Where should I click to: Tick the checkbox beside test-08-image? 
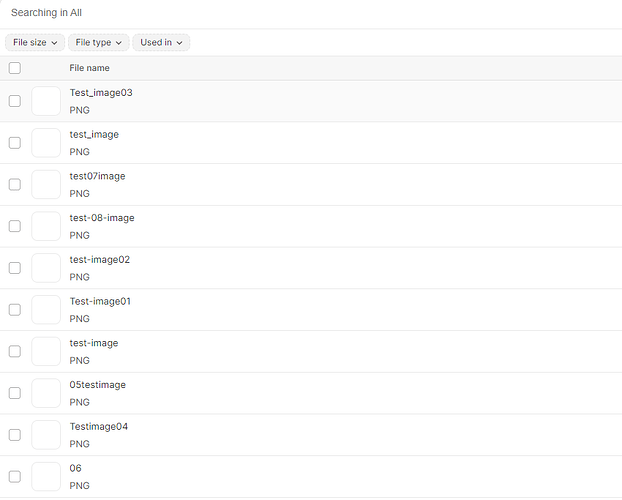click(x=14, y=226)
